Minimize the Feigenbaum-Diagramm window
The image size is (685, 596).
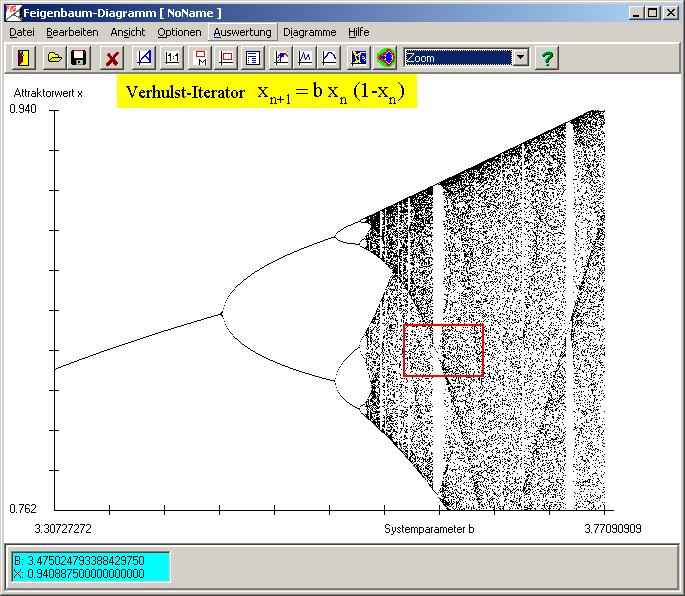pos(637,13)
